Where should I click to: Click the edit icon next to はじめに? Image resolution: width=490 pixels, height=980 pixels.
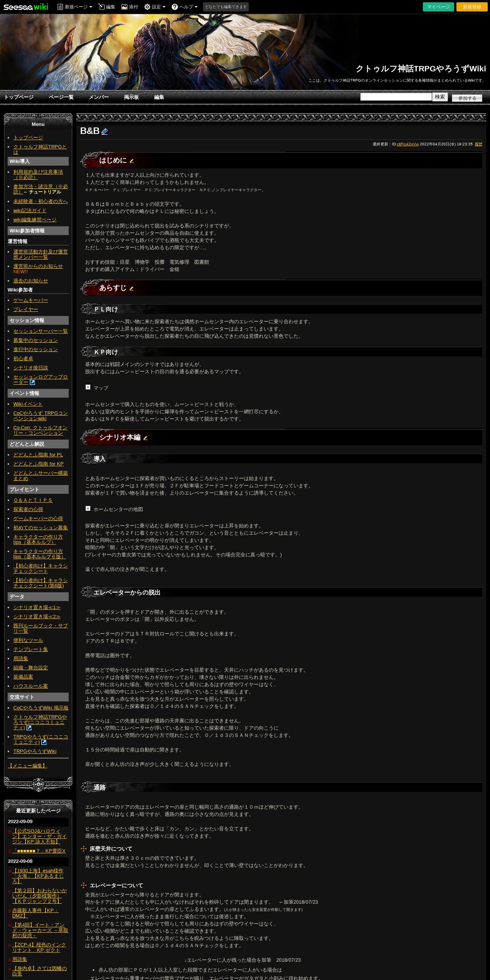click(x=132, y=161)
